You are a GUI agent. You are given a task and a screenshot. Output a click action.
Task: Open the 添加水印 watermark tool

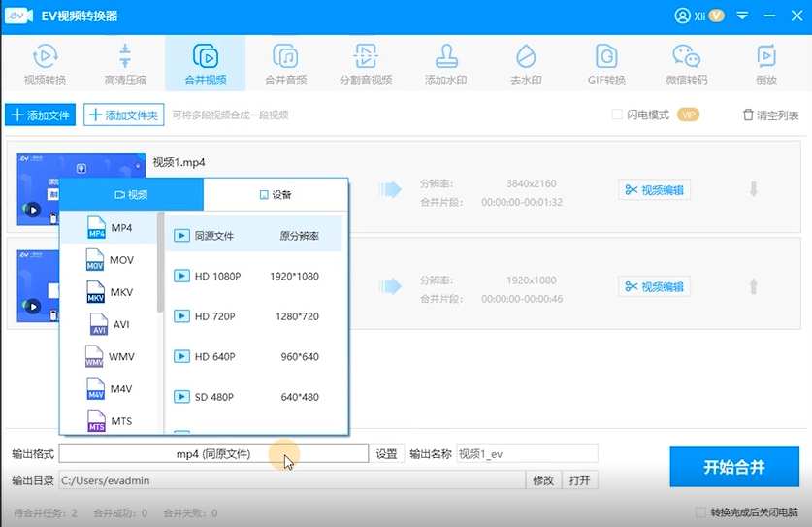(x=446, y=64)
